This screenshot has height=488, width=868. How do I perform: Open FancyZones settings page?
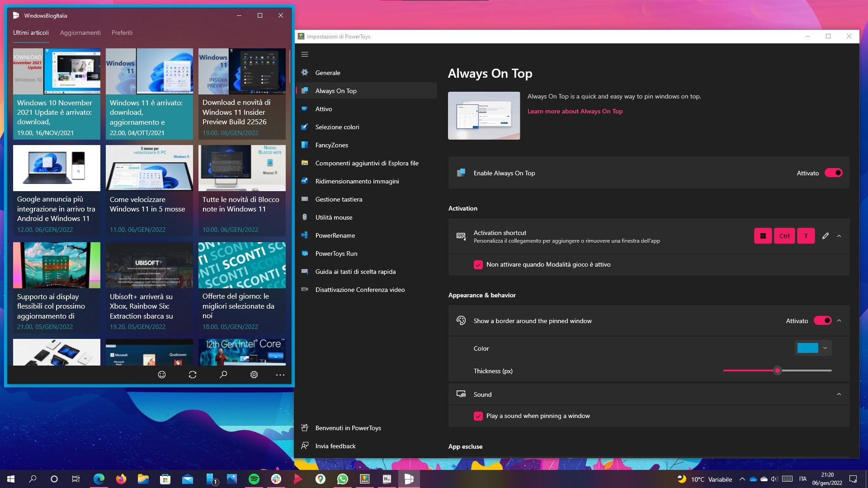(x=366, y=145)
